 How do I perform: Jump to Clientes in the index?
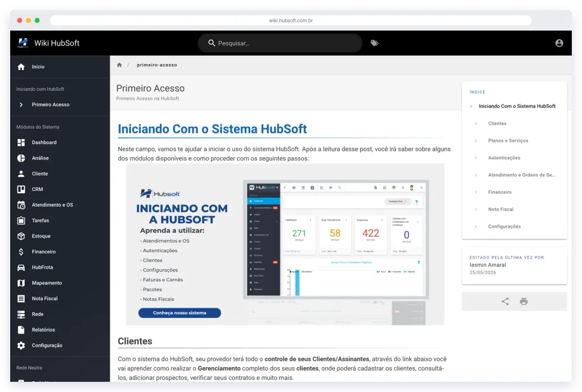click(497, 124)
